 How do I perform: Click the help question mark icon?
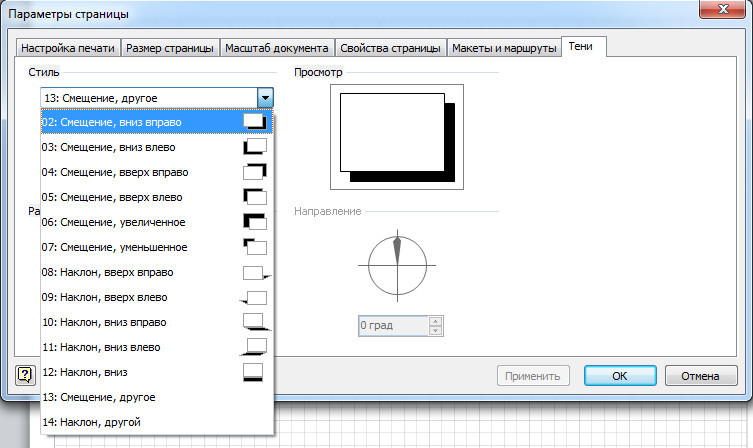tap(25, 375)
